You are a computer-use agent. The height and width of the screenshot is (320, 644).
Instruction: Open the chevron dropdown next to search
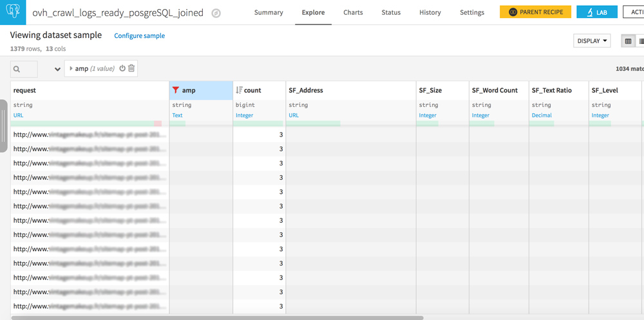tap(57, 70)
